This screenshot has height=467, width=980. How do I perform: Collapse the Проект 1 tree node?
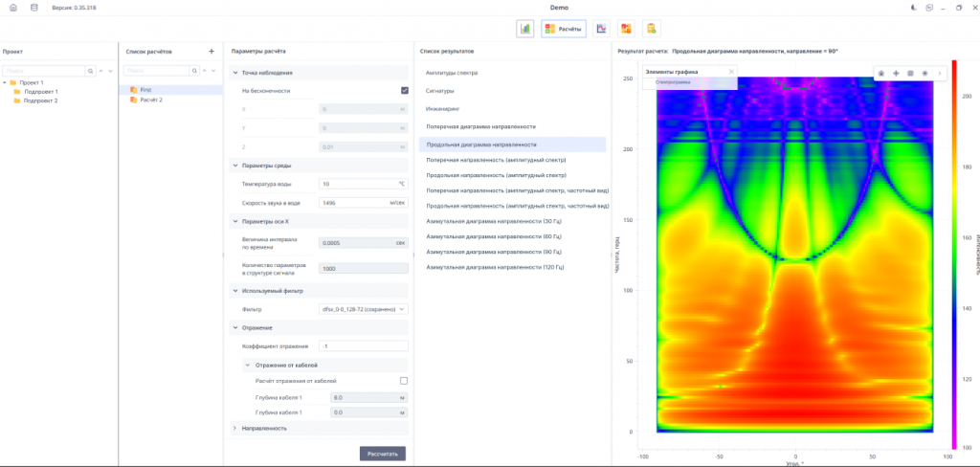(5, 82)
